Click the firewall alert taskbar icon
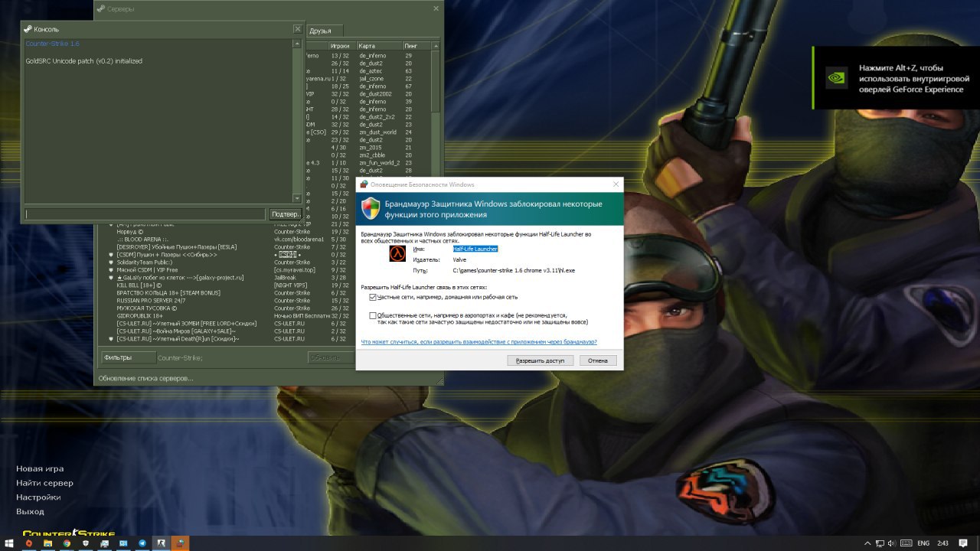Viewport: 980px width, 551px height. click(x=181, y=543)
